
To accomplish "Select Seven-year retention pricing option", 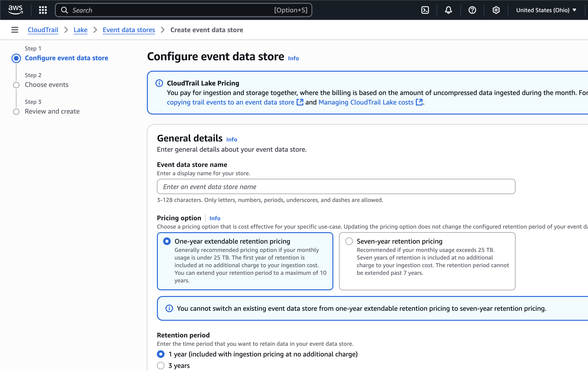I will pyautogui.click(x=349, y=241).
